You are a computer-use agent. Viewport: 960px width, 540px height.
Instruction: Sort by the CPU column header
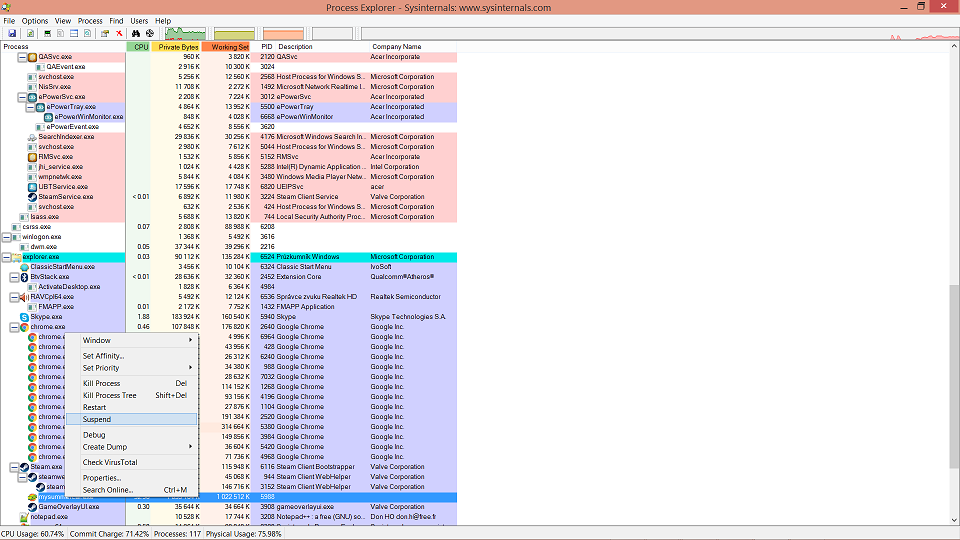click(138, 47)
